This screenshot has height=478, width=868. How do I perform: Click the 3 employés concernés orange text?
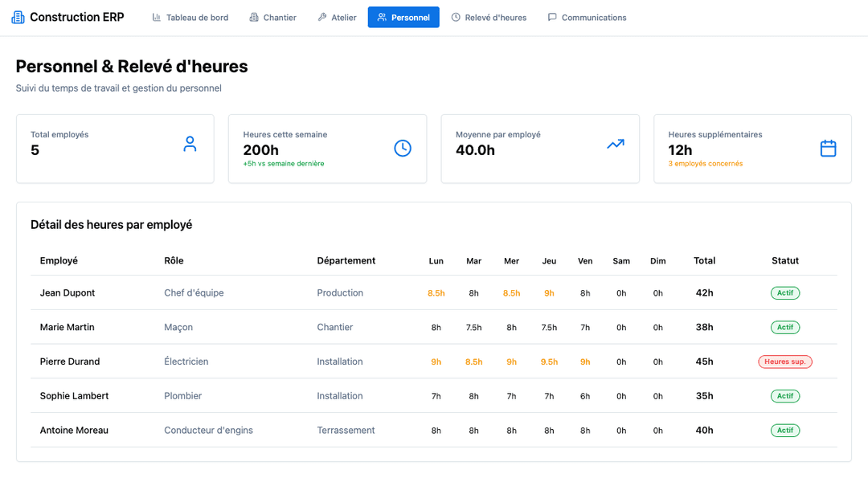coord(705,164)
